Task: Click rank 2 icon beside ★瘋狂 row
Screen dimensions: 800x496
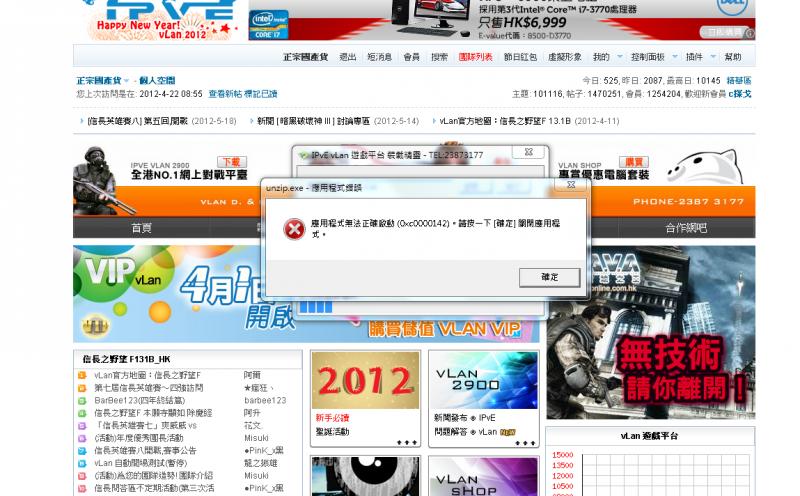Action: [82, 388]
